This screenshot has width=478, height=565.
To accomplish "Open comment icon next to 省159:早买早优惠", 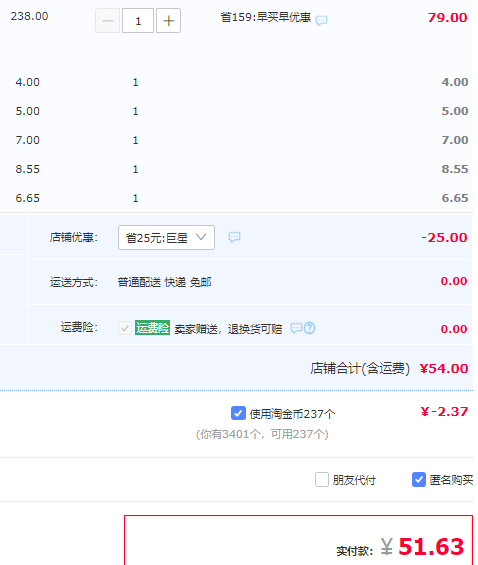I will tap(321, 20).
